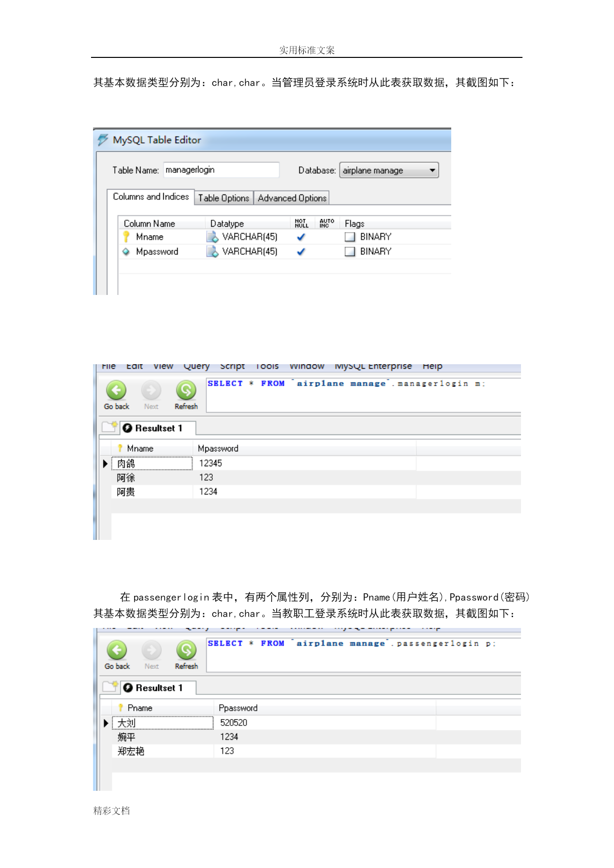Click Go back in managerlogin query window
This screenshot has height=868, width=614.
tap(116, 395)
